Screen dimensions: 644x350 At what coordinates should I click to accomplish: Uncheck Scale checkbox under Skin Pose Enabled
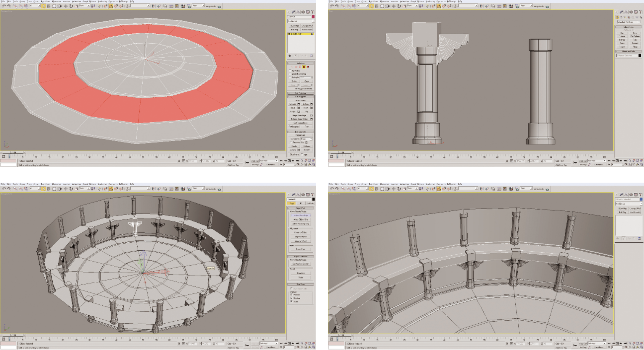click(292, 301)
